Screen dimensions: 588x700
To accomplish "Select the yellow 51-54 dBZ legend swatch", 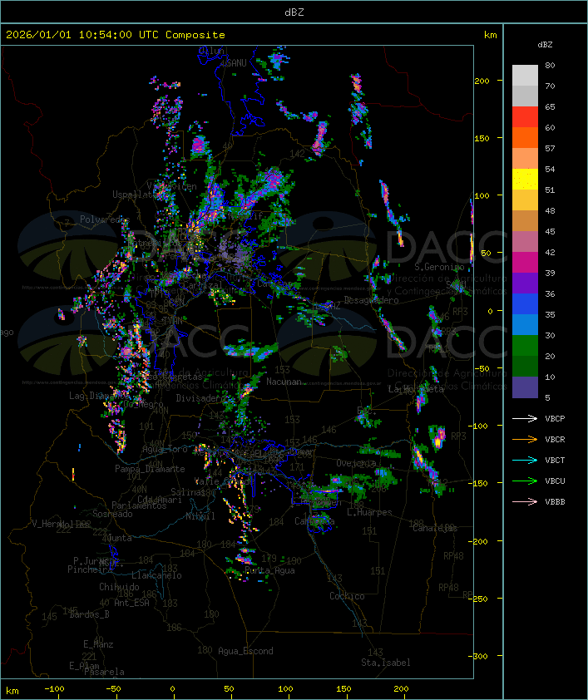I will tap(525, 180).
